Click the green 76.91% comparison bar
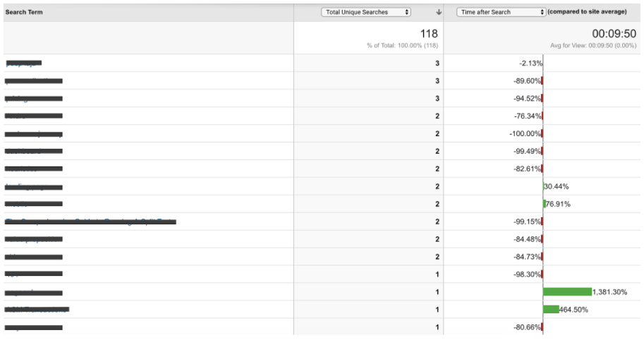Screen dimensions: 644x340 [545, 204]
